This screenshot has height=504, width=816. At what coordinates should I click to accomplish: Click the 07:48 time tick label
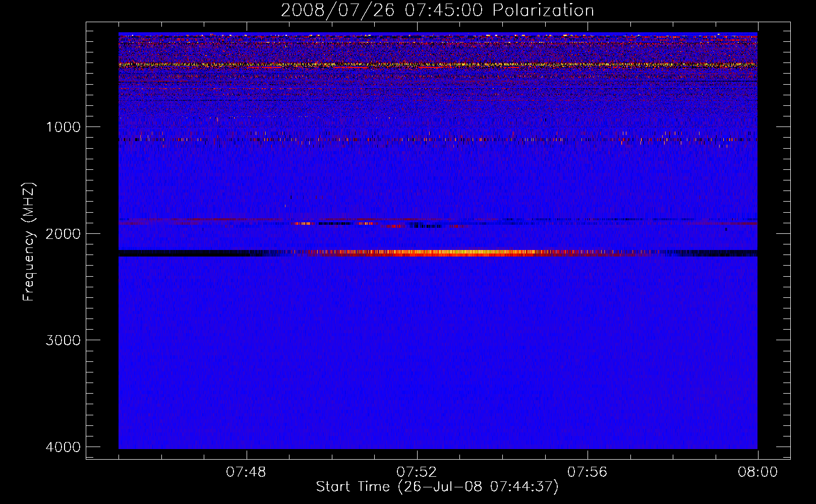pyautogui.click(x=246, y=472)
